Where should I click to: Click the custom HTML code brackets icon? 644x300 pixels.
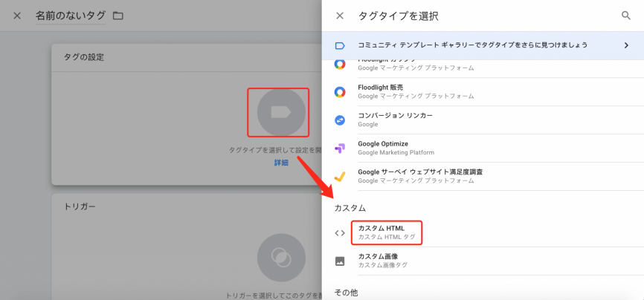click(x=340, y=233)
